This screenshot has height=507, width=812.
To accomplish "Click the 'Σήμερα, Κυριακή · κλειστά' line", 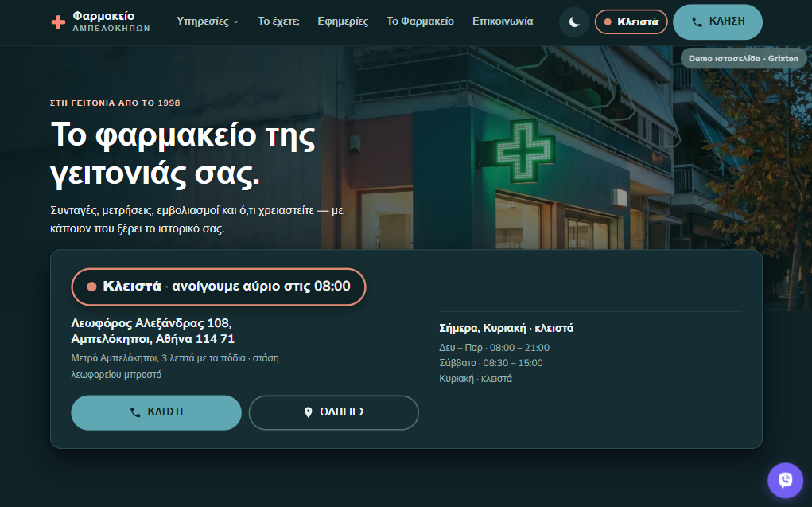I will point(506,328).
